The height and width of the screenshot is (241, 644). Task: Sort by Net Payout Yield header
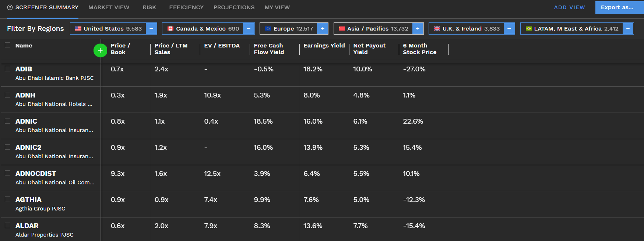pos(369,49)
